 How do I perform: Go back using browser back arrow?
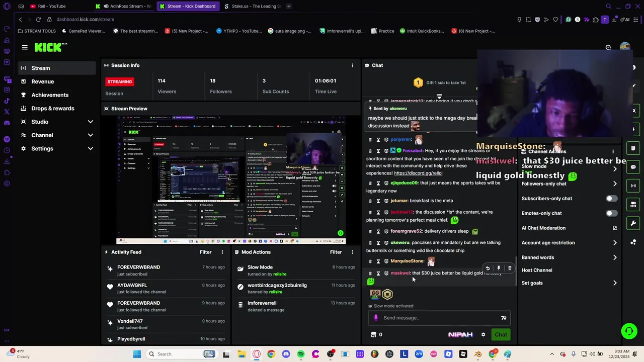coord(20,20)
